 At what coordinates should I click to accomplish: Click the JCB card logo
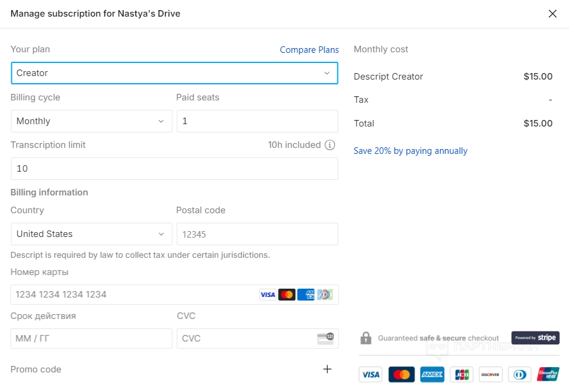pos(461,374)
